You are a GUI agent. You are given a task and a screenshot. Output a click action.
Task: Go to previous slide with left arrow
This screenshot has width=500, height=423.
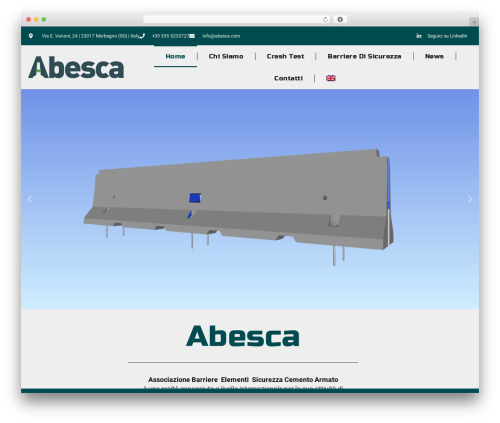coord(30,199)
